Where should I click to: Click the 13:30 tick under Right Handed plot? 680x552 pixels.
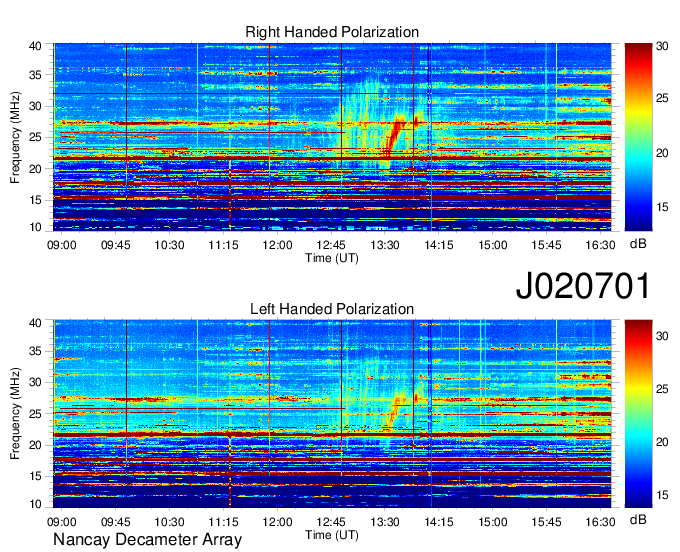click(385, 245)
